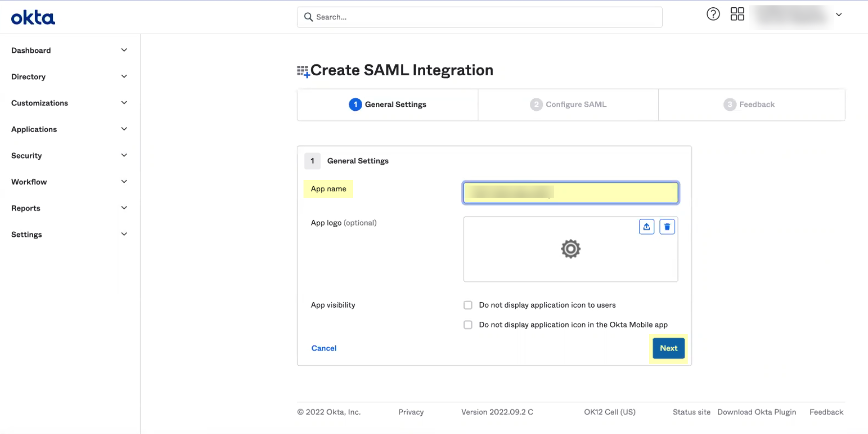Click the upload logo icon
The height and width of the screenshot is (434, 868).
(647, 227)
